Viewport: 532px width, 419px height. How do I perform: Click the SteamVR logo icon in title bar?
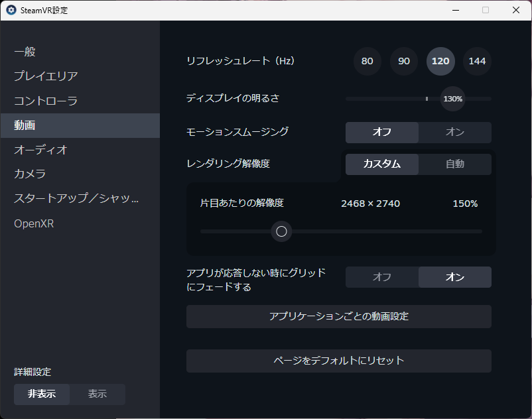[11, 10]
